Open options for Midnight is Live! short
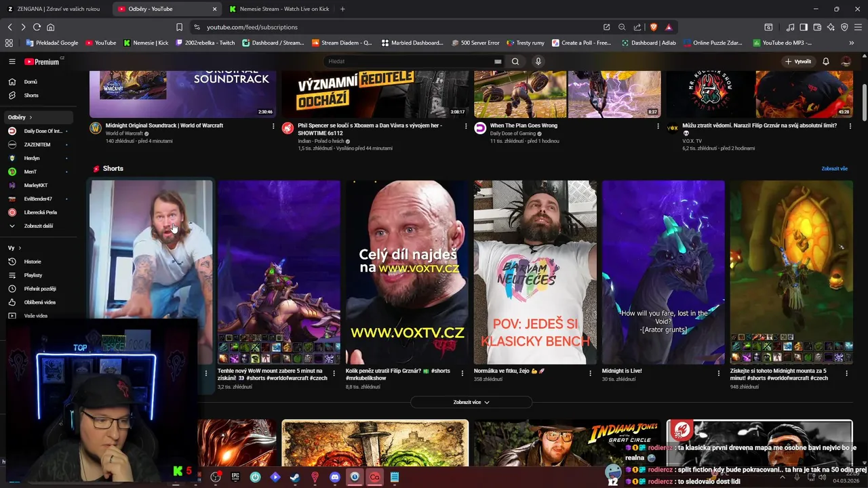The height and width of the screenshot is (488, 868). (x=719, y=373)
